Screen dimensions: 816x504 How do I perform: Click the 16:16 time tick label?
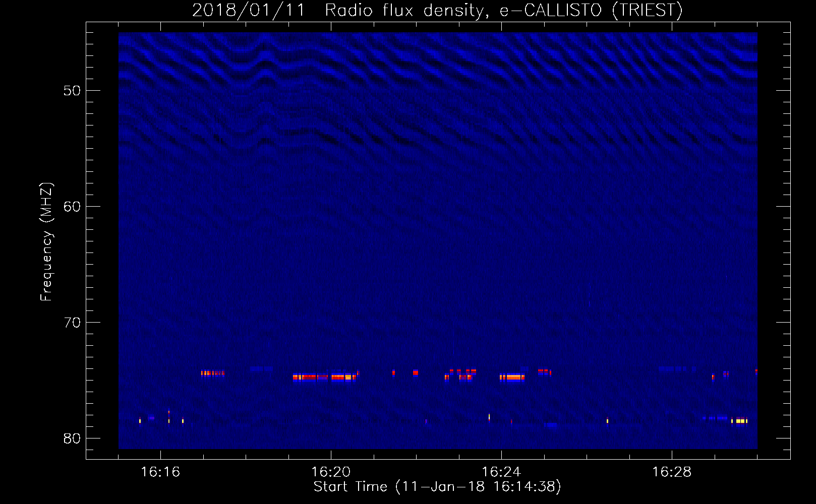pyautogui.click(x=160, y=472)
